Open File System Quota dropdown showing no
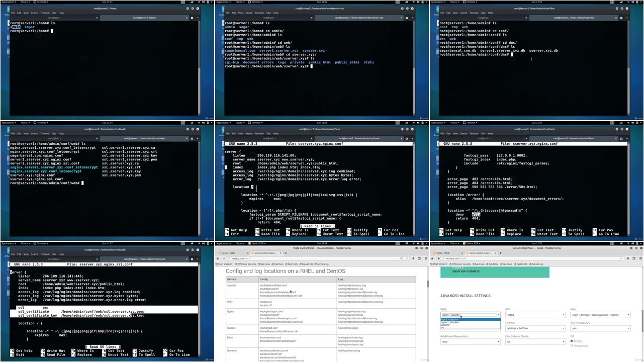 pos(535,342)
